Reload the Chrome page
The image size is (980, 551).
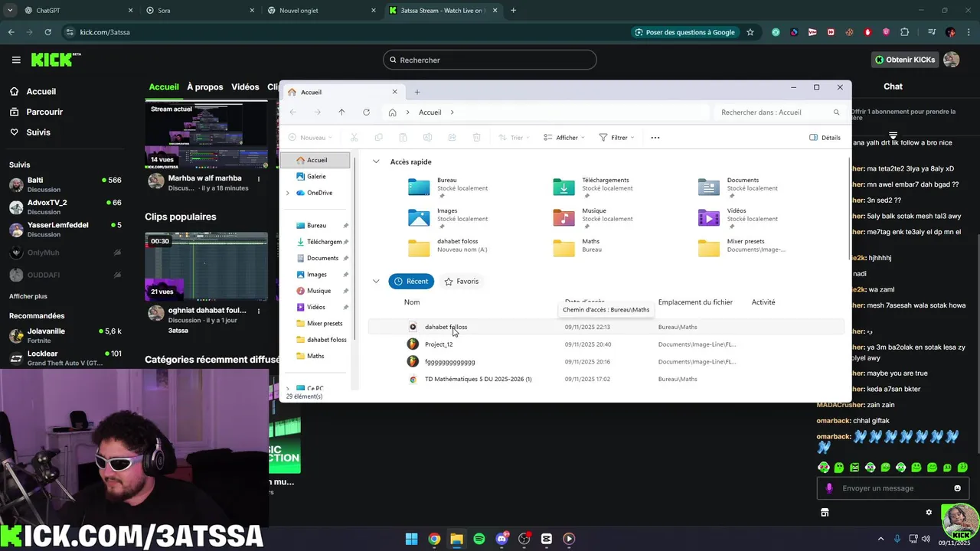click(x=47, y=32)
